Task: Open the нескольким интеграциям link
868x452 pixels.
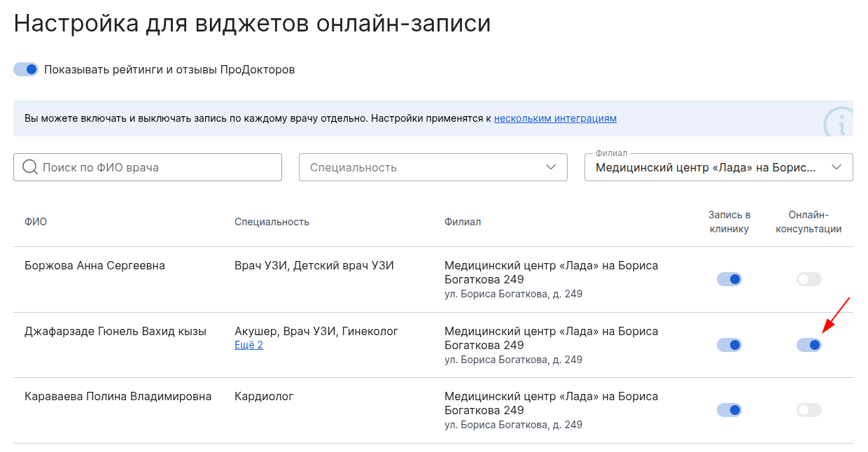Action: click(555, 118)
